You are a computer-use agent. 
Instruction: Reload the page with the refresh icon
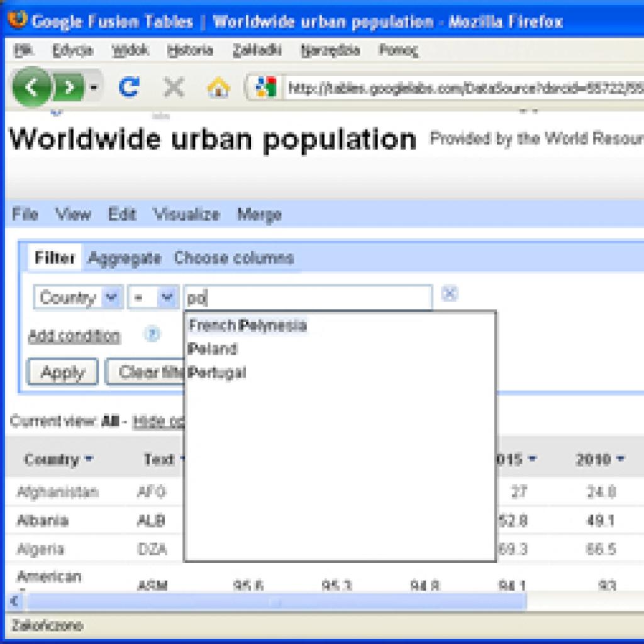click(129, 87)
